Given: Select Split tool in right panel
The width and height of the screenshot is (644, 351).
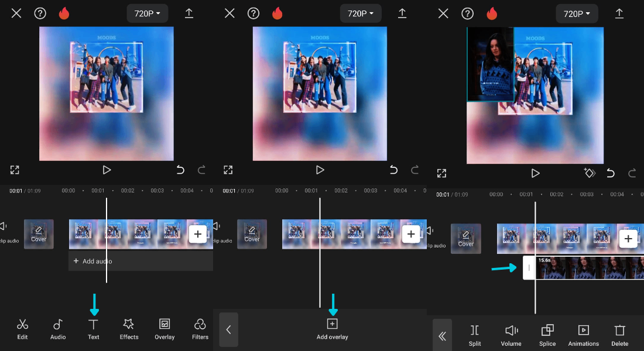Looking at the screenshot, I should tap(475, 335).
